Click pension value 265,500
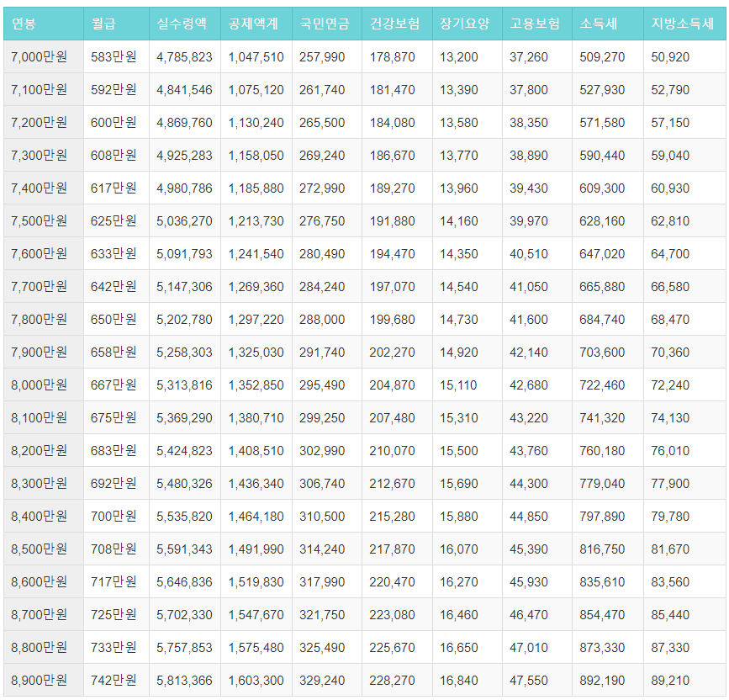The image size is (729, 700). pos(322,123)
